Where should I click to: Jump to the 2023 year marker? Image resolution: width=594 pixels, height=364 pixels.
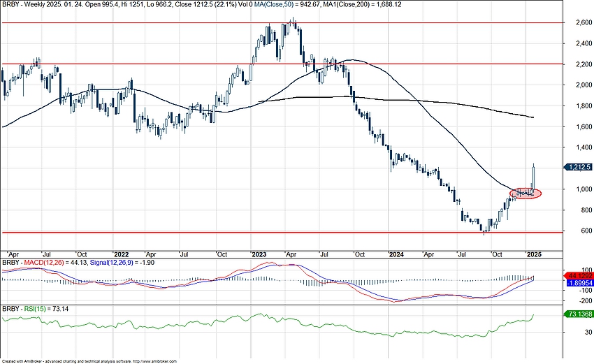pos(259,254)
